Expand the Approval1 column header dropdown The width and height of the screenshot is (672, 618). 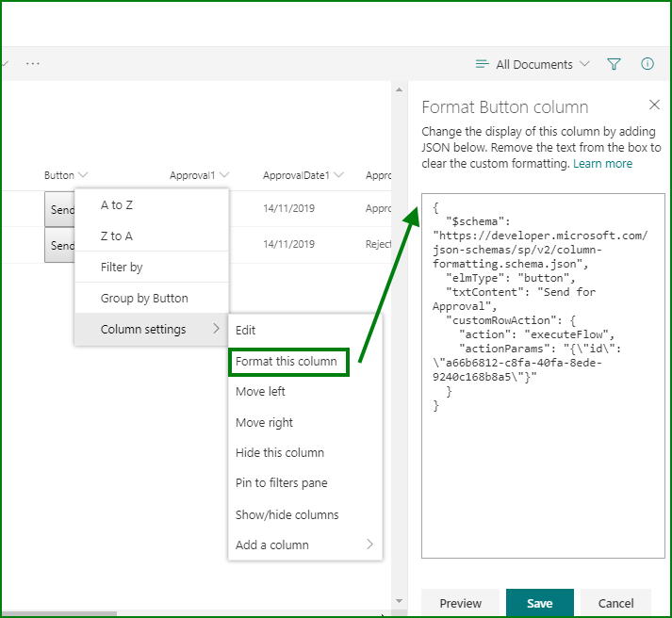point(224,174)
